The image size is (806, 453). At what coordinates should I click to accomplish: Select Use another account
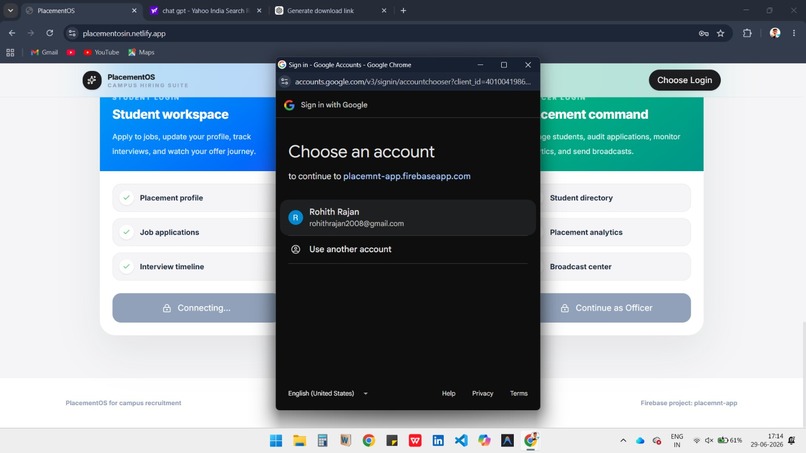tap(408, 249)
